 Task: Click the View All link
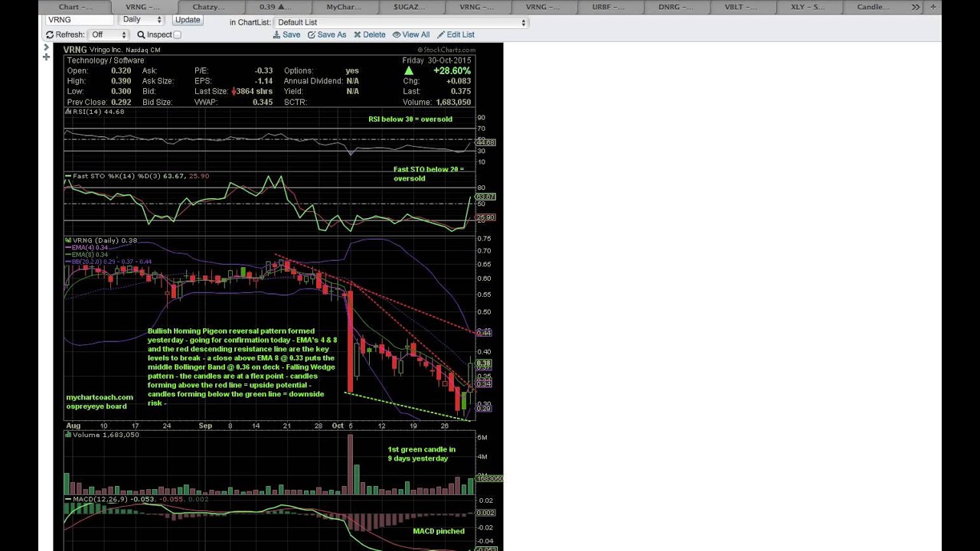(411, 34)
